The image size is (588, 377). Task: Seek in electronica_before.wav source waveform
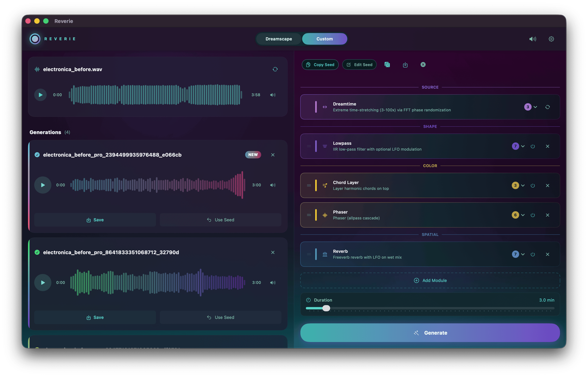pyautogui.click(x=155, y=95)
